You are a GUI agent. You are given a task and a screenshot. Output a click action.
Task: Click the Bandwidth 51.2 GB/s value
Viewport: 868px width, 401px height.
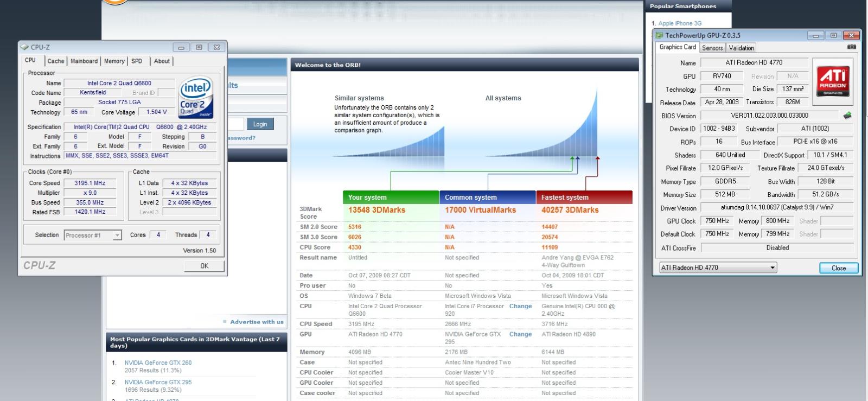[x=826, y=194]
